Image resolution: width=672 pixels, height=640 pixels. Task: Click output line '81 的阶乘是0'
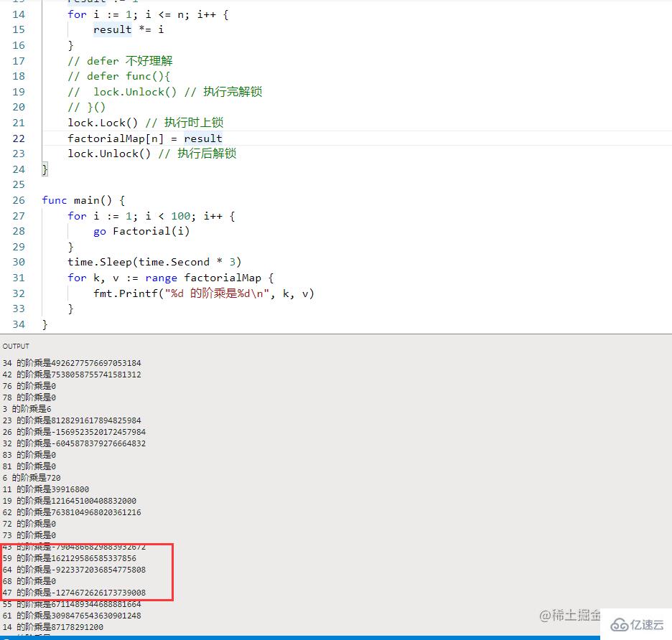[x=29, y=466]
